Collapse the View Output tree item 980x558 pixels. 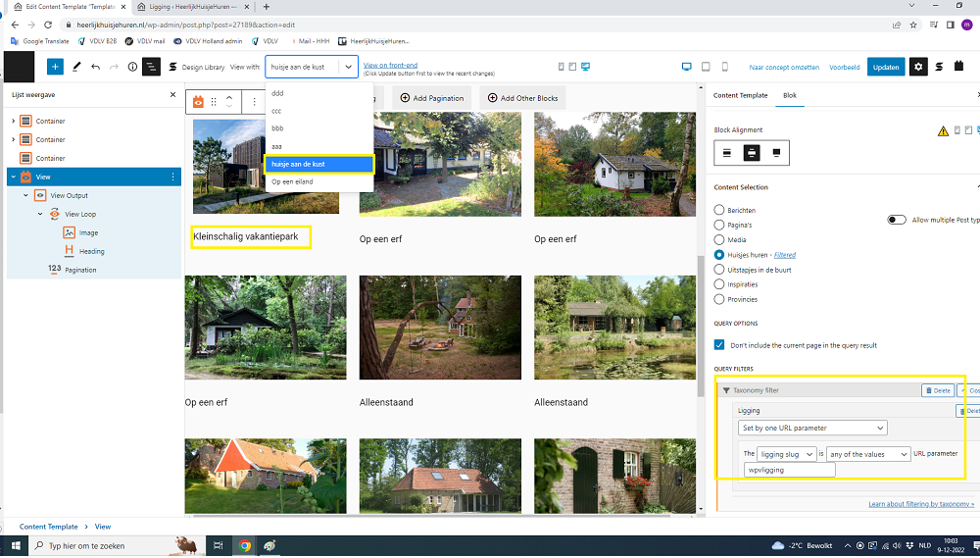pos(25,195)
